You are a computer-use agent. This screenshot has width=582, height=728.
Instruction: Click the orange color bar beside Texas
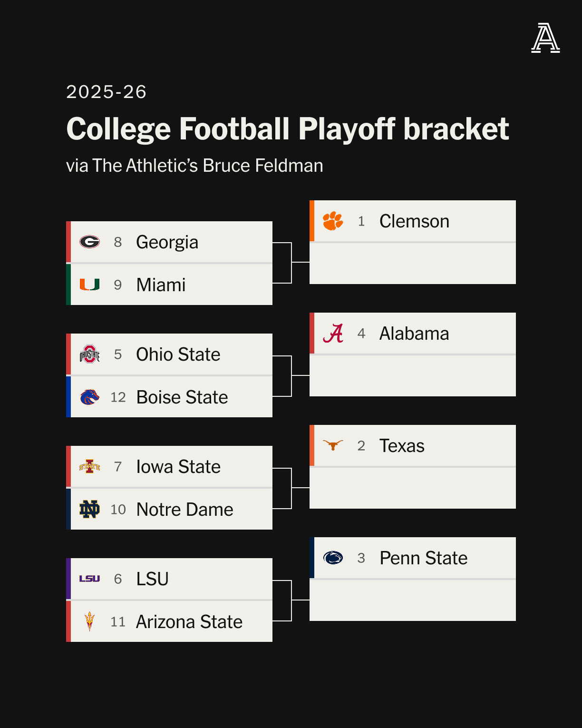[312, 445]
